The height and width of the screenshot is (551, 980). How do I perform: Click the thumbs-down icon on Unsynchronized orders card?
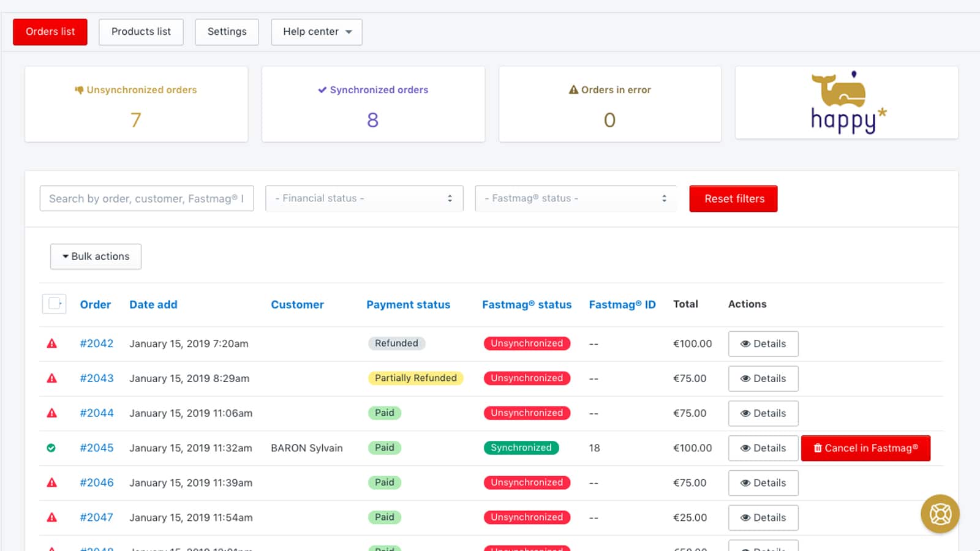tap(79, 90)
